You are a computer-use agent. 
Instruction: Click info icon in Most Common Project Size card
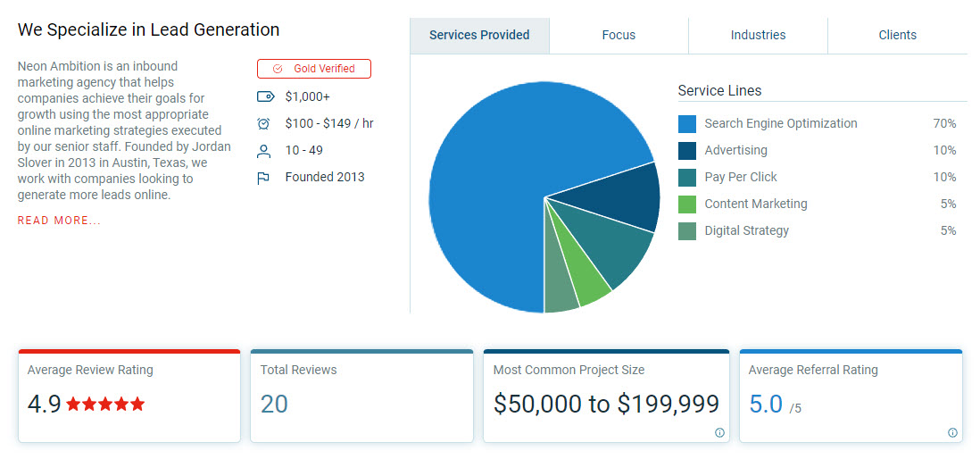[719, 433]
